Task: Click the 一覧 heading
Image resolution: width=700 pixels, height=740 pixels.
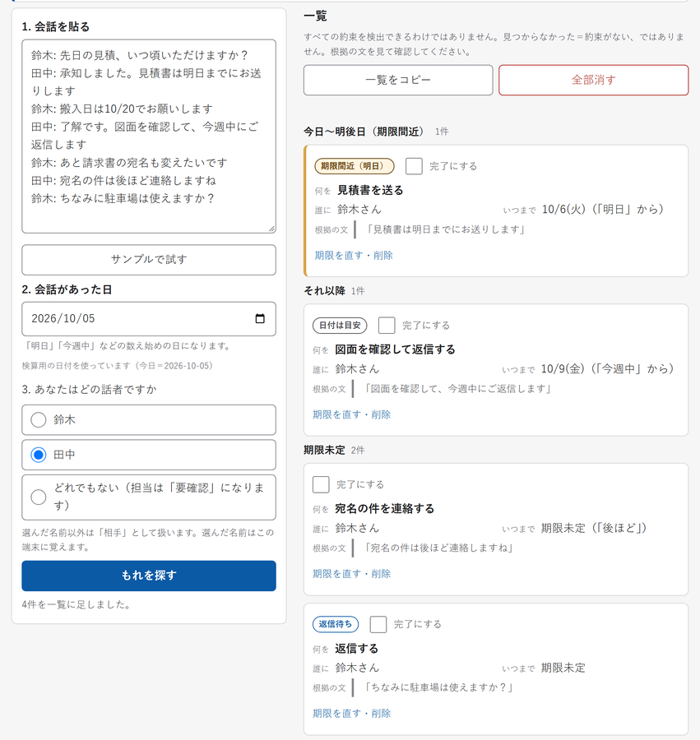Action: tap(315, 16)
